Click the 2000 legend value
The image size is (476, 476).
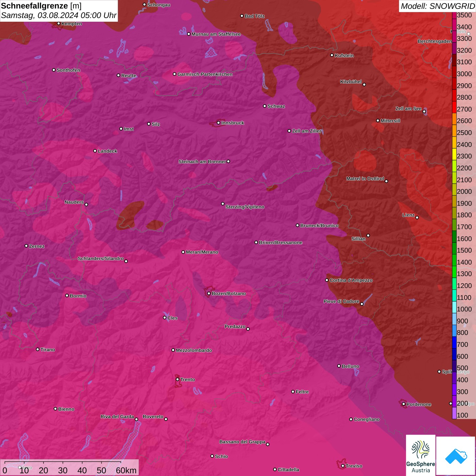pyautogui.click(x=464, y=191)
